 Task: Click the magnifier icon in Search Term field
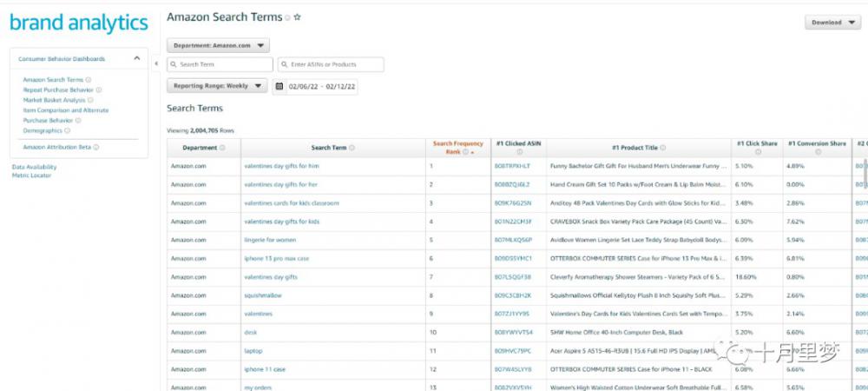pyautogui.click(x=174, y=65)
